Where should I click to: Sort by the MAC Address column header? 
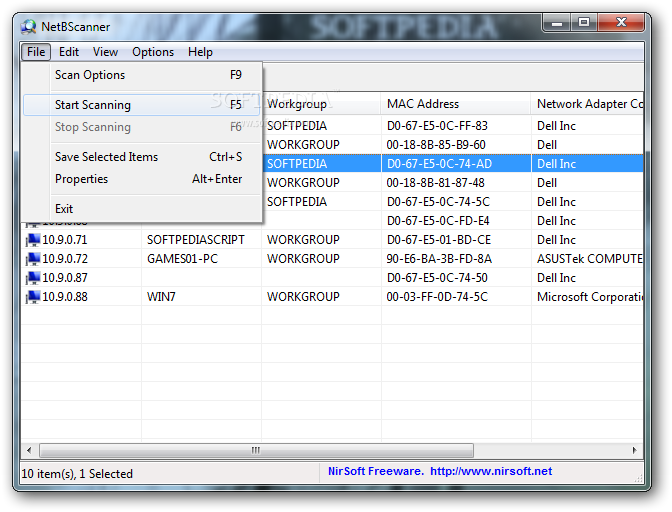coord(456,104)
